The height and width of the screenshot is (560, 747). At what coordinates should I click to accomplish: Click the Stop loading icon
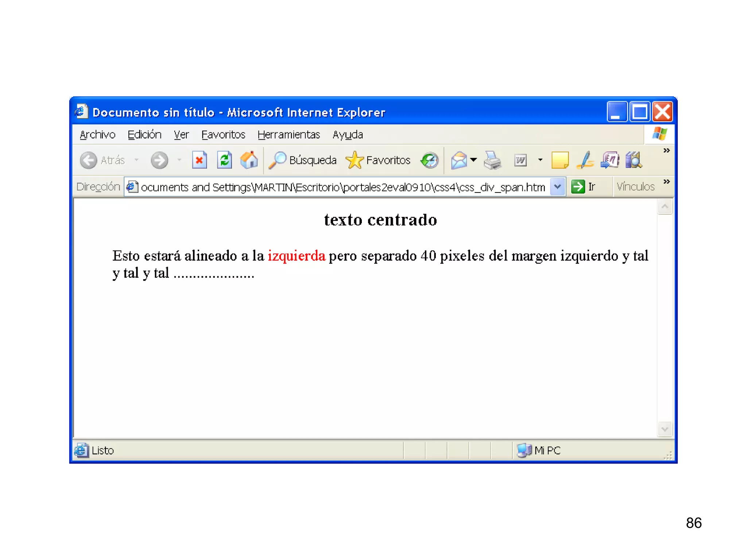tap(199, 160)
